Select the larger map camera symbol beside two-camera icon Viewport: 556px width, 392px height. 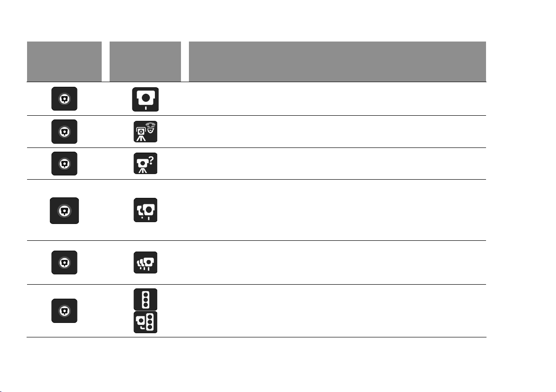point(64,211)
